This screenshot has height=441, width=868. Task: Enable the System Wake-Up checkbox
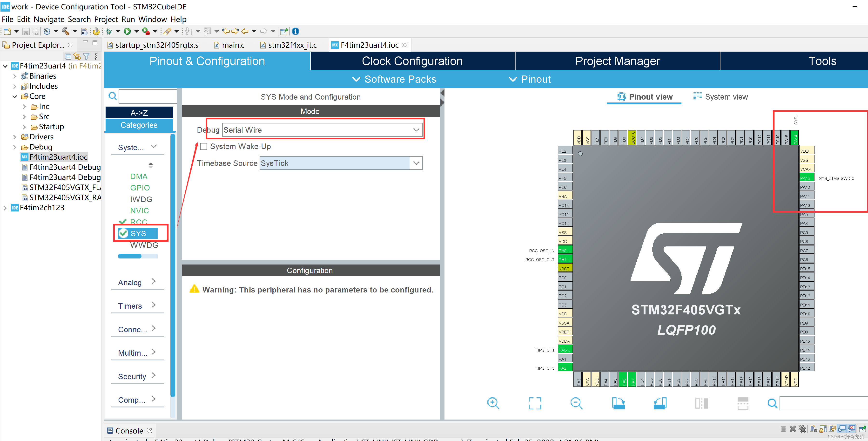[203, 146]
